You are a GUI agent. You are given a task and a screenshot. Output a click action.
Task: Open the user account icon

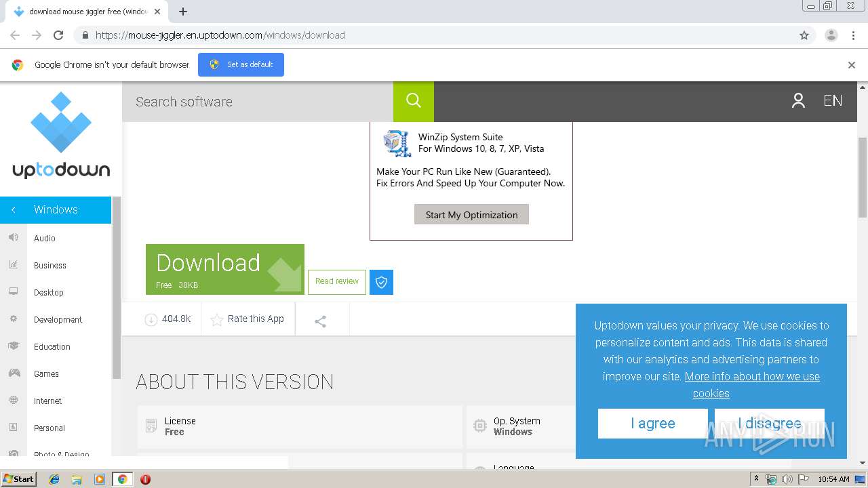(x=798, y=101)
